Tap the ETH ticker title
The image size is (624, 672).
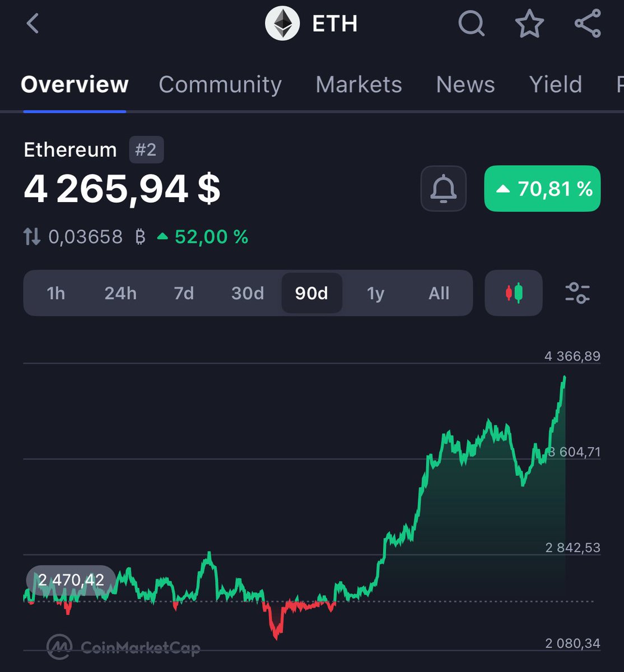pyautogui.click(x=335, y=24)
